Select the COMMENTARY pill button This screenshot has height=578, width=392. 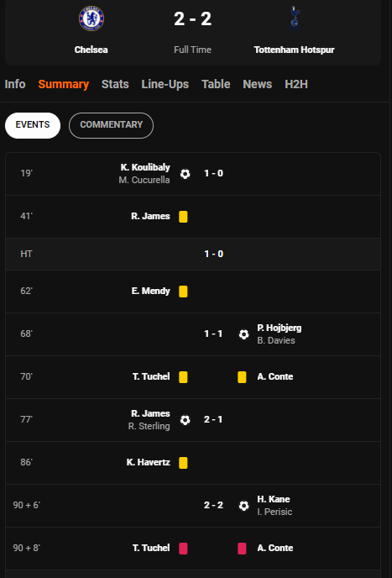112,126
